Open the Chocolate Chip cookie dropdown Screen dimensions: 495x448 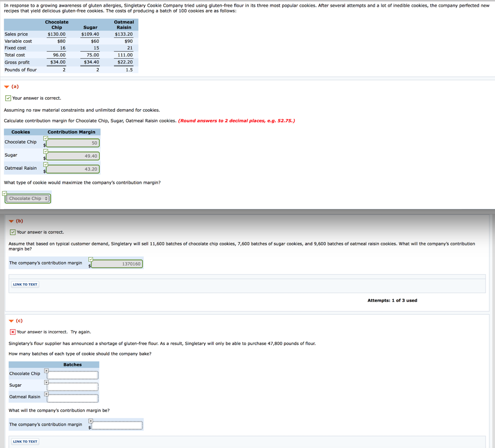pos(28,198)
